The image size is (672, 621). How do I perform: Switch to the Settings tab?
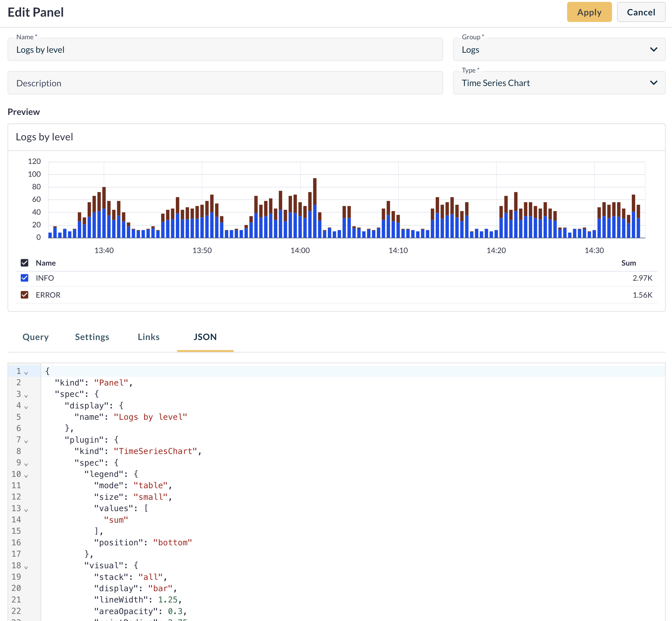(92, 337)
